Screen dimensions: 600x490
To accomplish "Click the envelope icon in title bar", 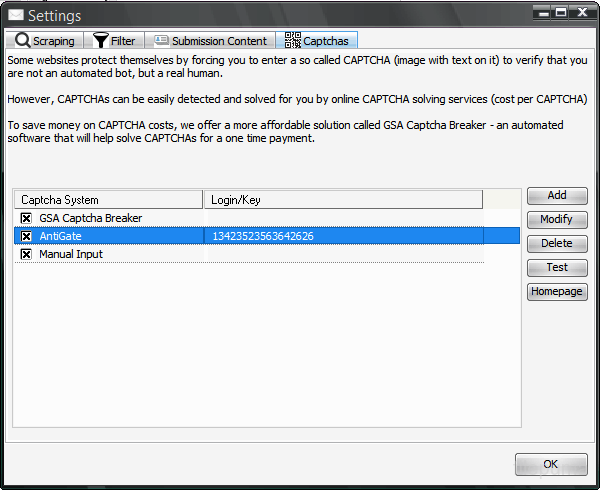I will [14, 16].
